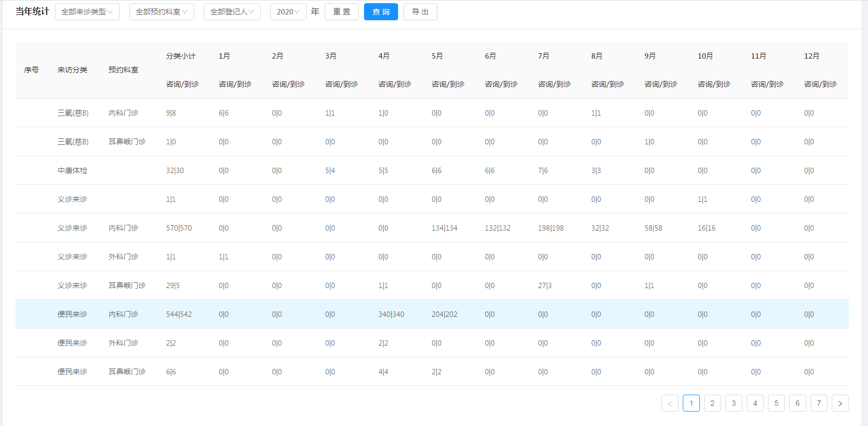This screenshot has width=868, height=426.
Task: Click the blue 查询 button
Action: [x=381, y=12]
